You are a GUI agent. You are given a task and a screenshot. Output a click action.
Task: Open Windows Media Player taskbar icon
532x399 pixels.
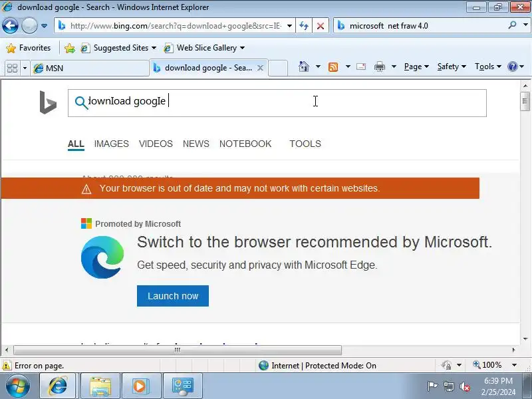(140, 386)
